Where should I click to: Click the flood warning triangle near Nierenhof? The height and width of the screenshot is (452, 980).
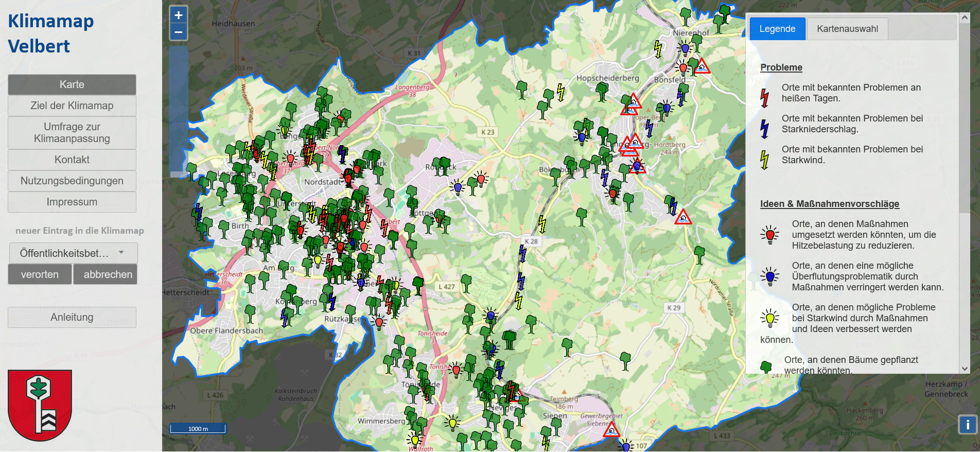[x=702, y=67]
